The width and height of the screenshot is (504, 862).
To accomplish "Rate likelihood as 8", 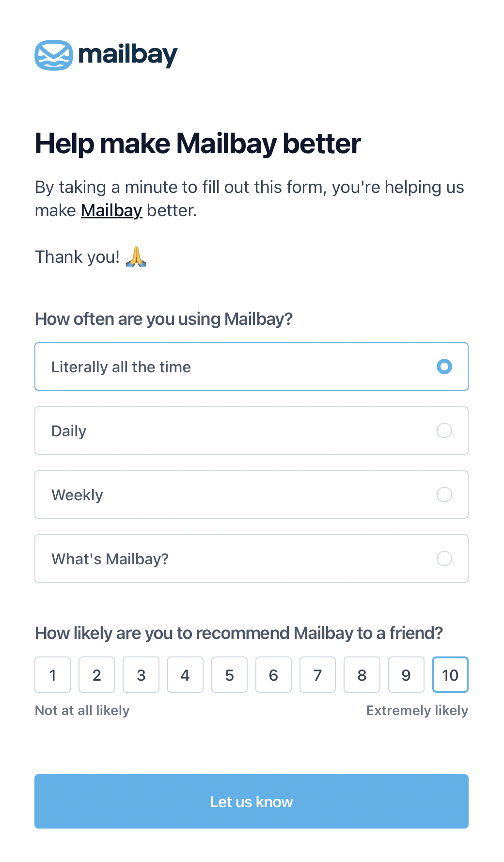I will [x=362, y=675].
